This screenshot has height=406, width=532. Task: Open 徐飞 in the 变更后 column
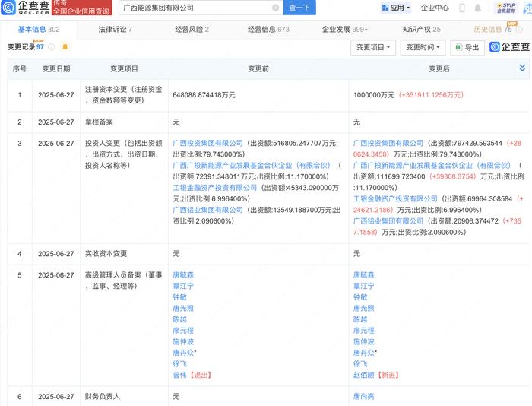360,364
